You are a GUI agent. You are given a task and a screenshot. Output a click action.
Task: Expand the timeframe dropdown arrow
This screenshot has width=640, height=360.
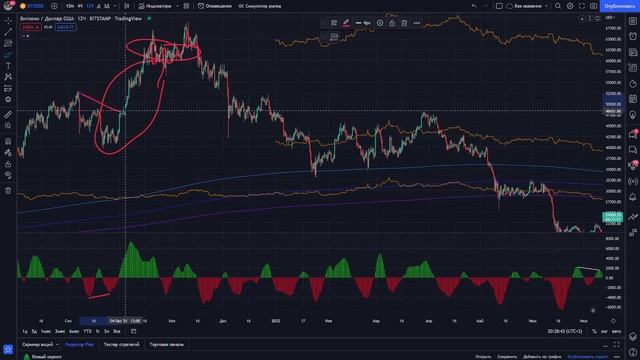pos(115,6)
